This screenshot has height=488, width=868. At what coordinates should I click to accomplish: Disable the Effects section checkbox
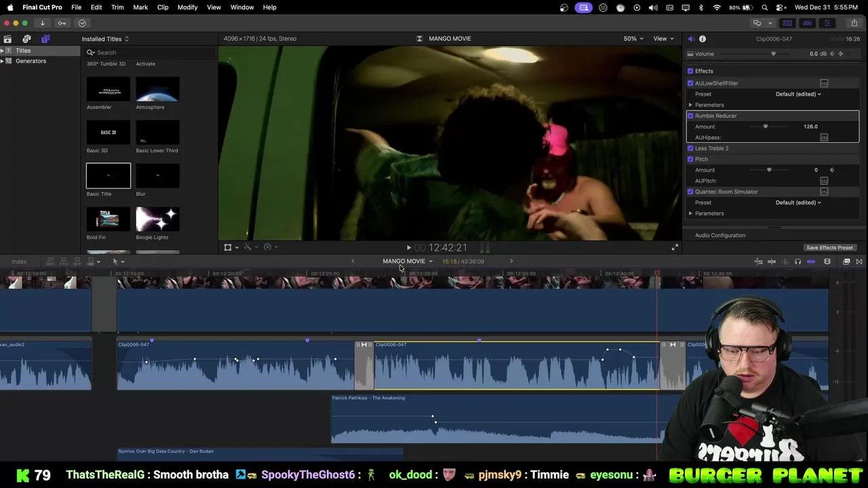(x=690, y=71)
